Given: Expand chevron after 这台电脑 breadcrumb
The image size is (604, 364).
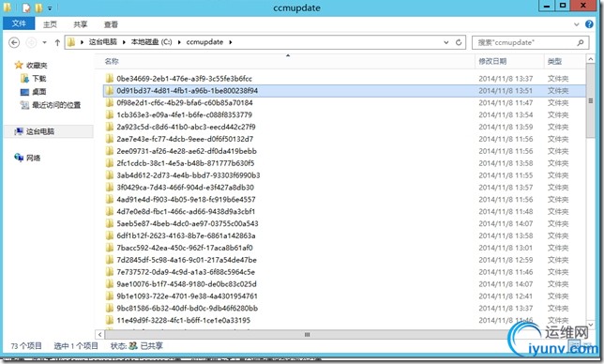Looking at the screenshot, I should pos(124,42).
